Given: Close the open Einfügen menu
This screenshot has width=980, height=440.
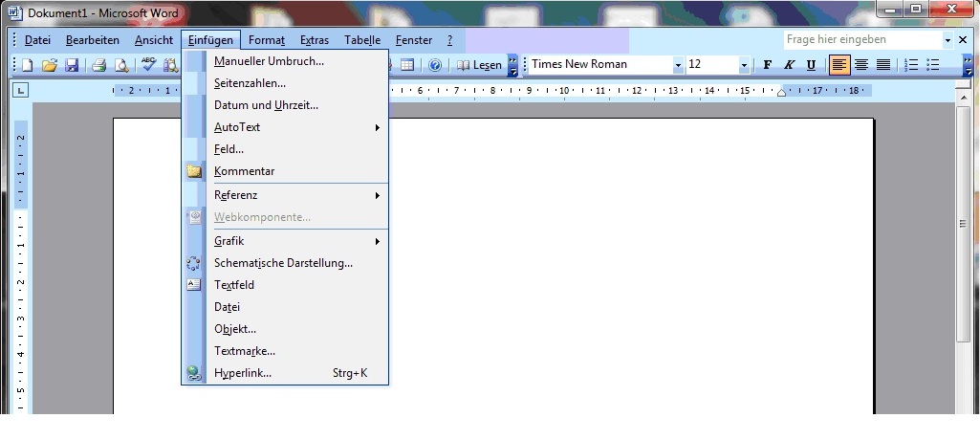Looking at the screenshot, I should pos(210,40).
